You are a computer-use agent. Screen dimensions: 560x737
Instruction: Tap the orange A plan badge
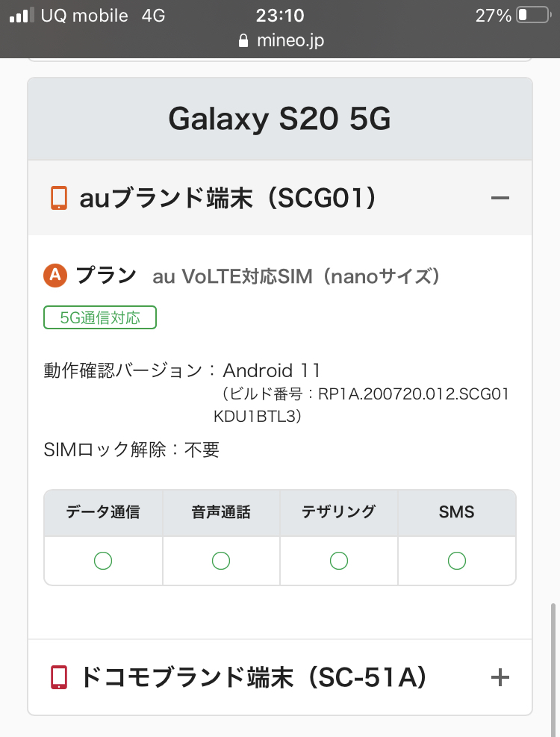tap(55, 276)
